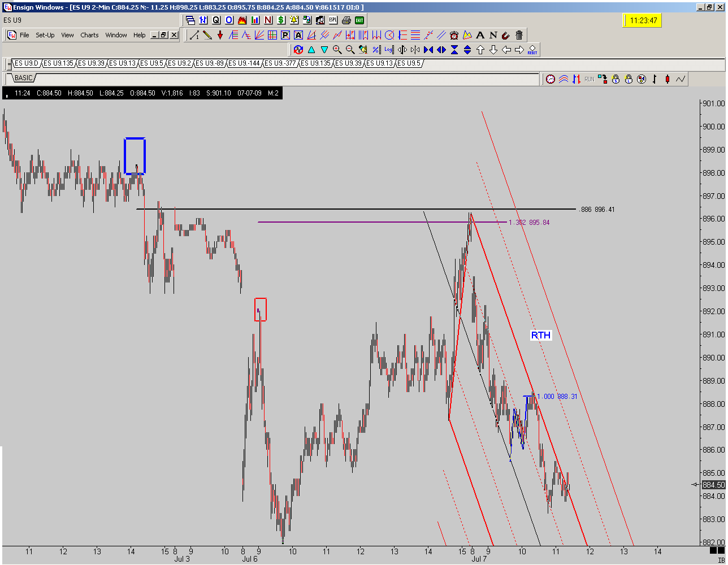This screenshot has height=565, width=728.
Task: Click the printer icon
Action: [346, 20]
